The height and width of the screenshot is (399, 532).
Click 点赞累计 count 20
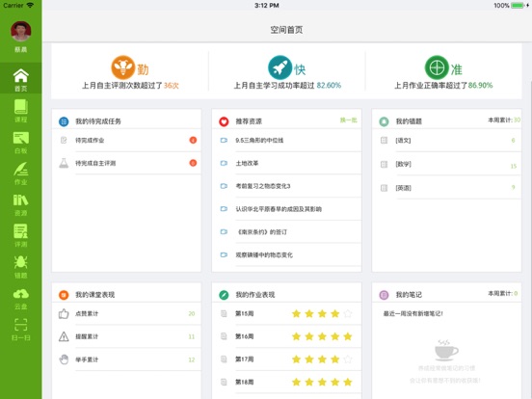[x=192, y=313]
